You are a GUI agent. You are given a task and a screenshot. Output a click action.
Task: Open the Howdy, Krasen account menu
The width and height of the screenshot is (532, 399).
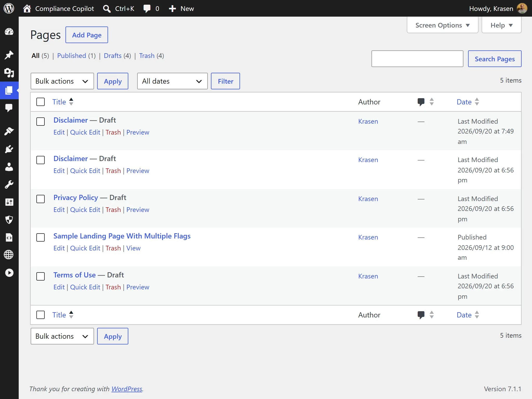[x=498, y=9]
